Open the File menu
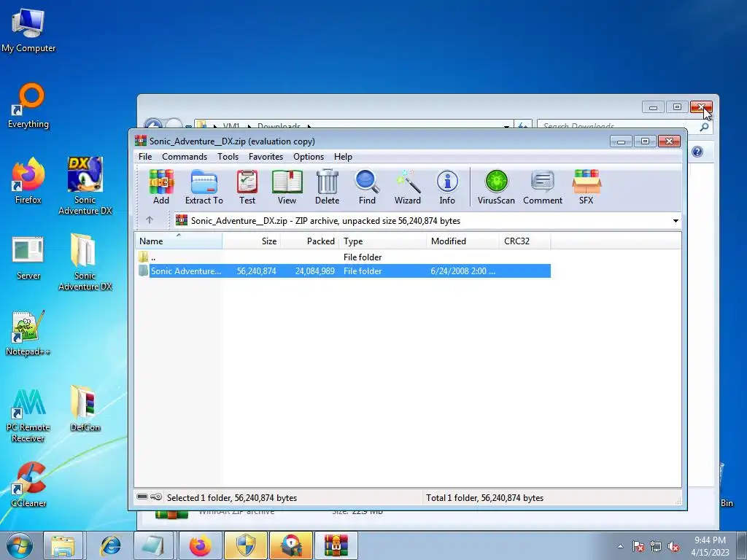 (145, 157)
